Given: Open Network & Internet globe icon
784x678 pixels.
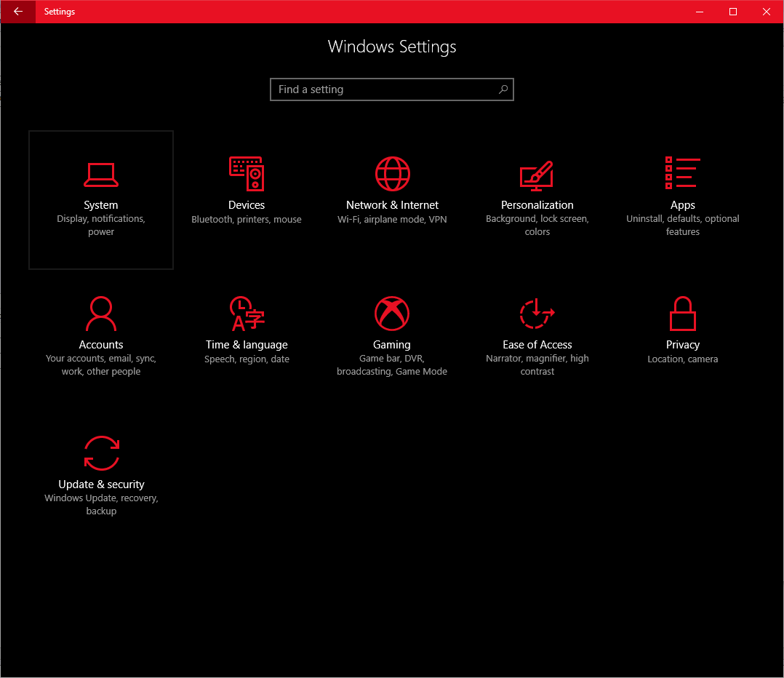Looking at the screenshot, I should pyautogui.click(x=392, y=174).
